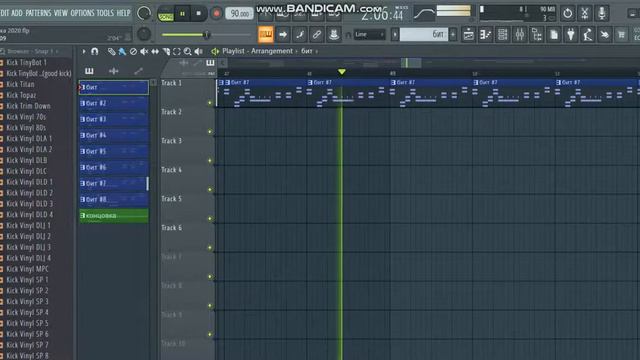Open the playlist menu arrow

84,51
